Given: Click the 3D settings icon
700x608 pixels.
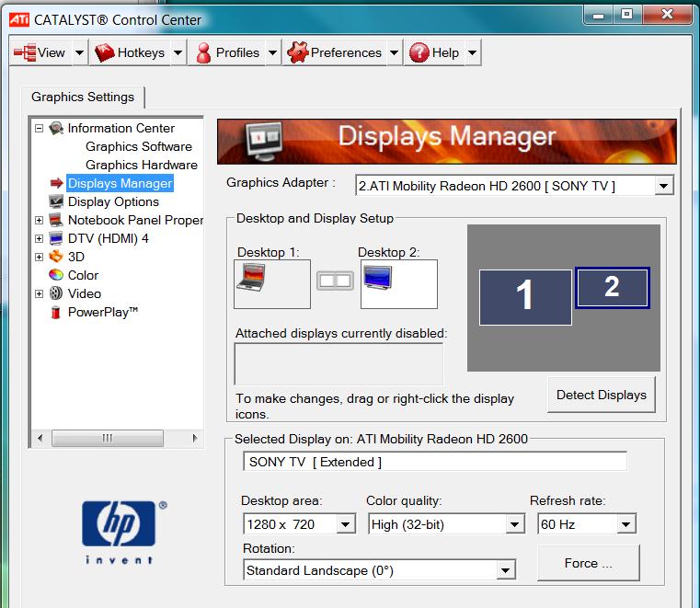Looking at the screenshot, I should pos(56,257).
